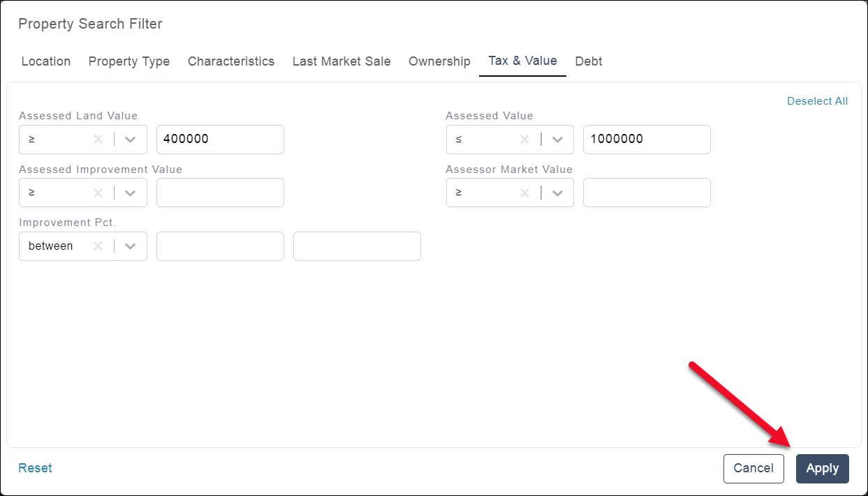The image size is (868, 496).
Task: Select the Last Market Sale tab
Action: pos(341,61)
